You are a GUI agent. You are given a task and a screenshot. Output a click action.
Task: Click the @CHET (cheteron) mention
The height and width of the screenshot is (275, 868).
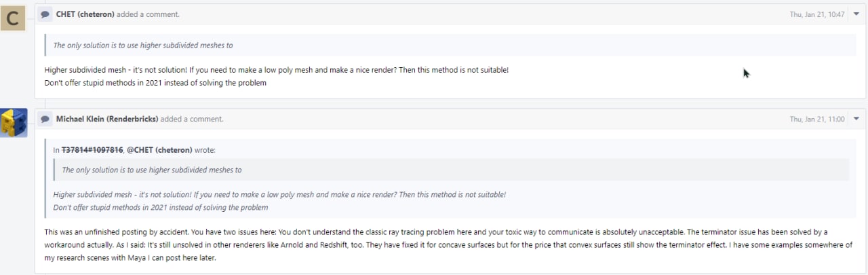(x=159, y=150)
